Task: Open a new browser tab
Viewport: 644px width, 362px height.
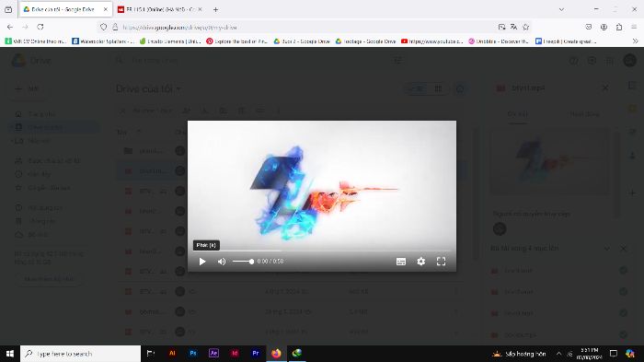Action: coord(215,9)
